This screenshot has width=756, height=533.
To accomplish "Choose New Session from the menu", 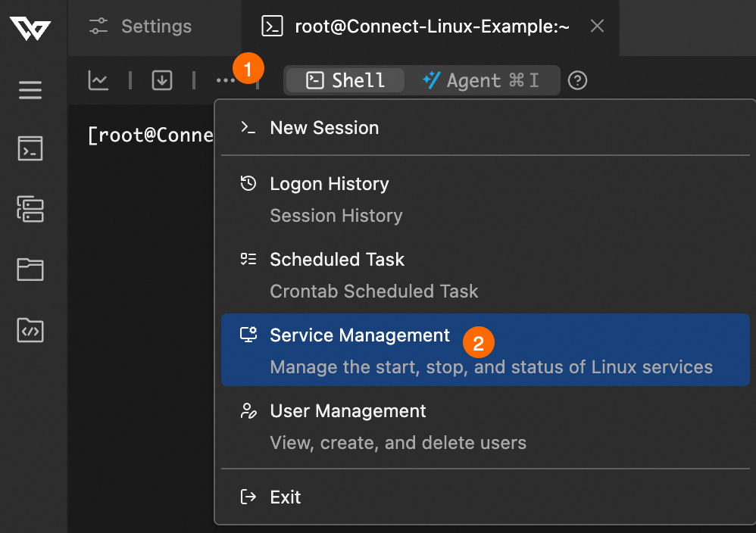I will 324,128.
